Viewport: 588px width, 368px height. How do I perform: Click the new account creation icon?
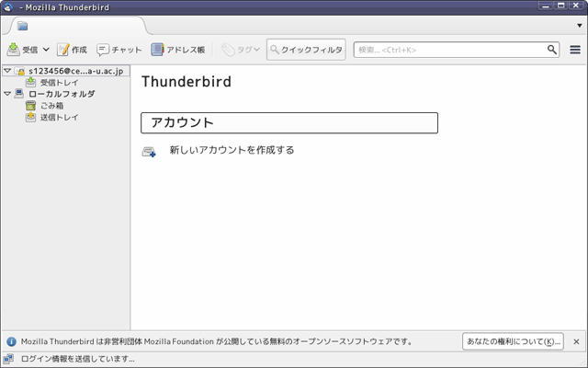click(x=149, y=152)
